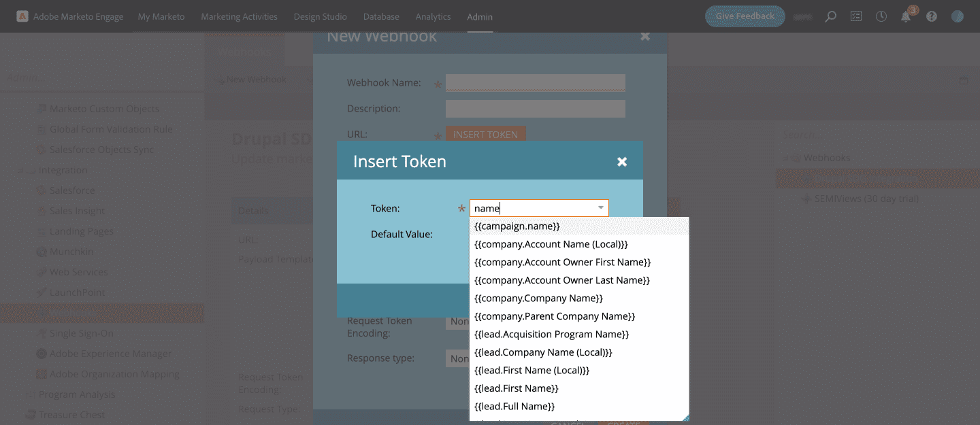Switch to Design Studio
The image size is (980, 425).
click(x=320, y=16)
